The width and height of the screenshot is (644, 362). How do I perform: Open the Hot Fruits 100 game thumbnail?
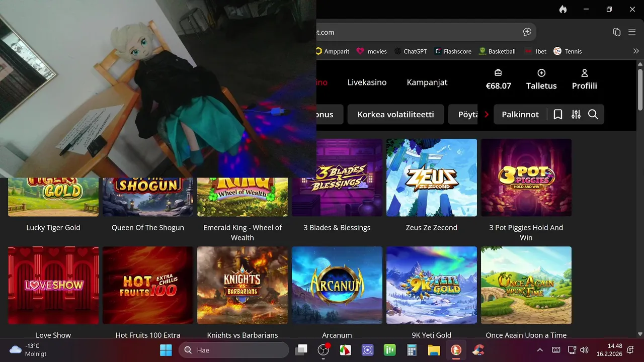click(x=148, y=285)
